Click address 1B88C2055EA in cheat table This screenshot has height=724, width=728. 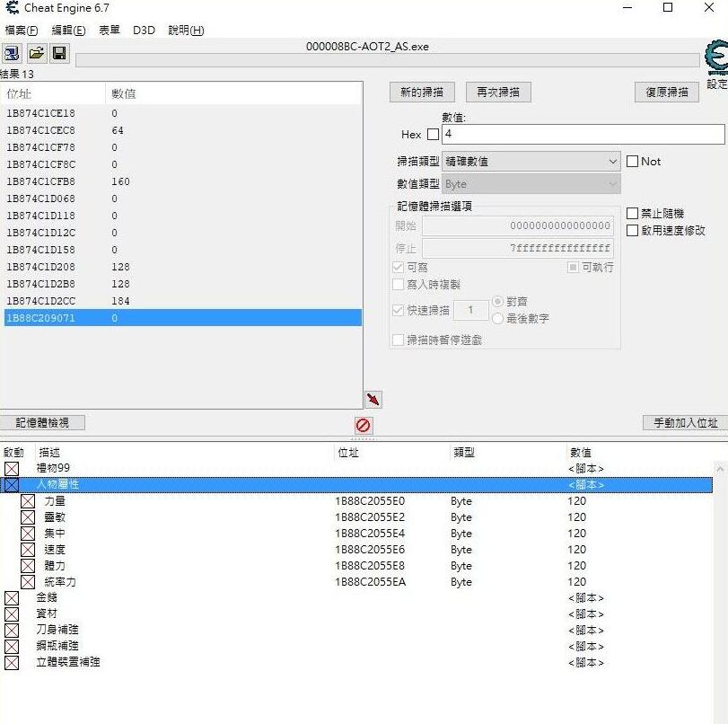370,582
